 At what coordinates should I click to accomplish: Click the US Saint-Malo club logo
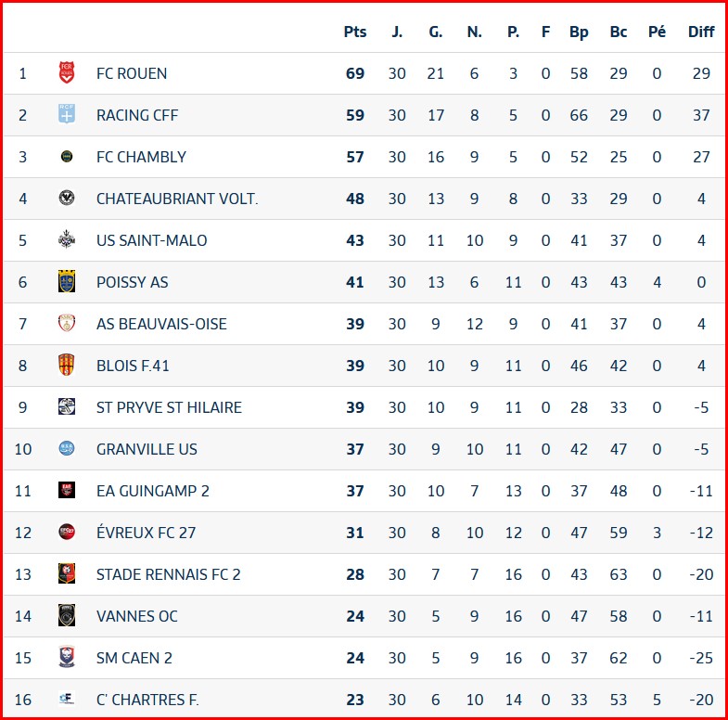click(x=67, y=239)
